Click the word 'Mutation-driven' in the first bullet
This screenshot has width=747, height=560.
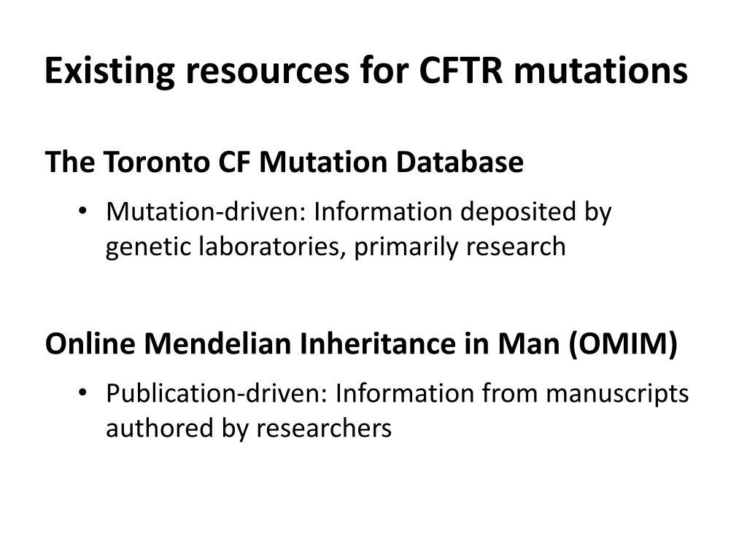coord(205,211)
